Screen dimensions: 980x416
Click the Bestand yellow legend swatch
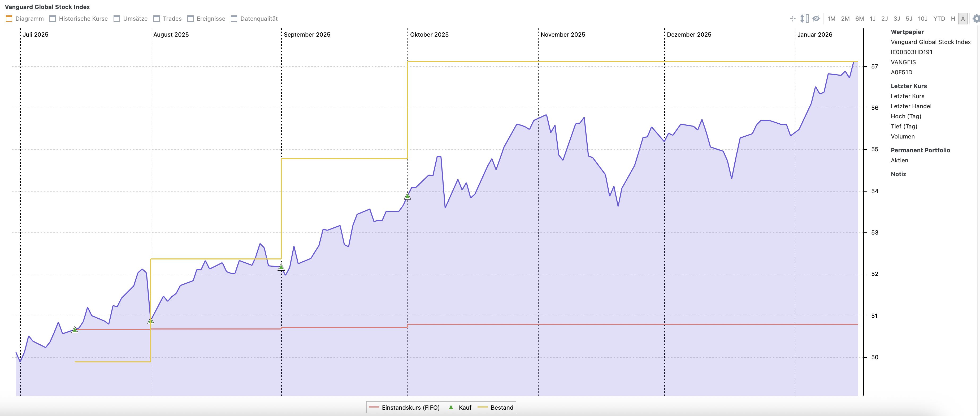click(482, 408)
